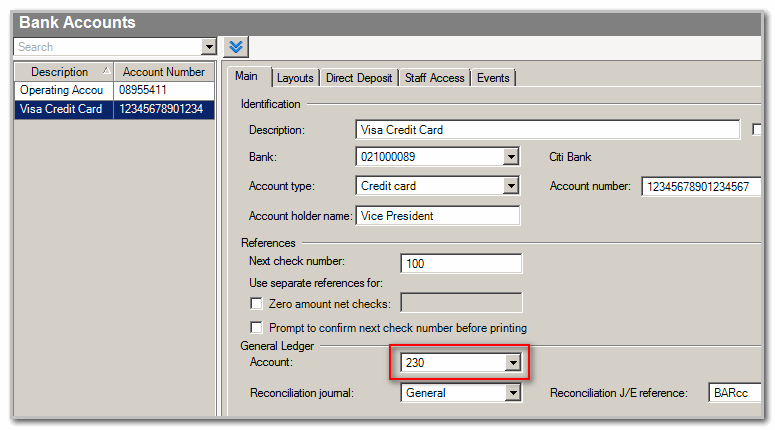Open the Search box dropdown arrow
The image size is (775, 430).
click(209, 47)
